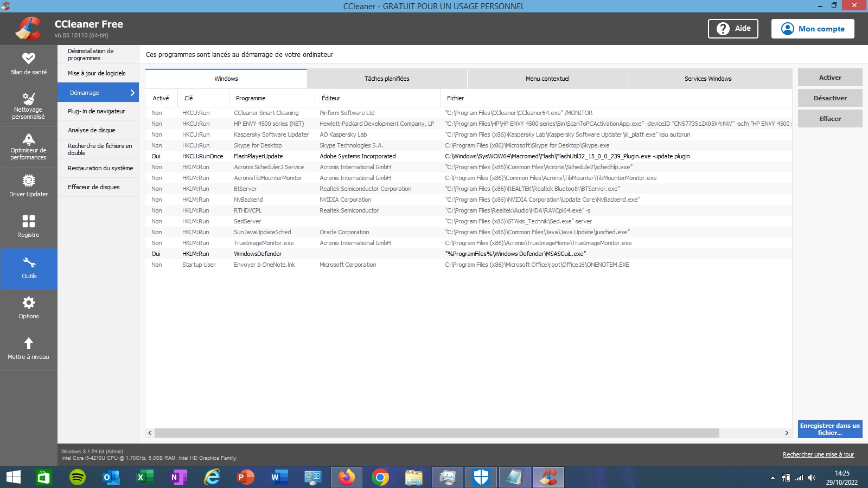Open Windows Defender shield in taskbar
The image size is (868, 488).
click(481, 477)
